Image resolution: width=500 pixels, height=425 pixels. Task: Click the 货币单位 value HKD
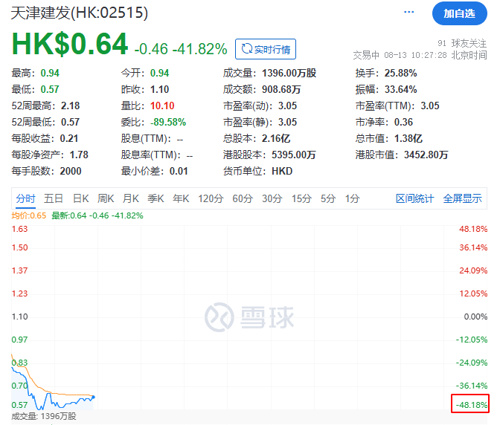click(x=282, y=171)
